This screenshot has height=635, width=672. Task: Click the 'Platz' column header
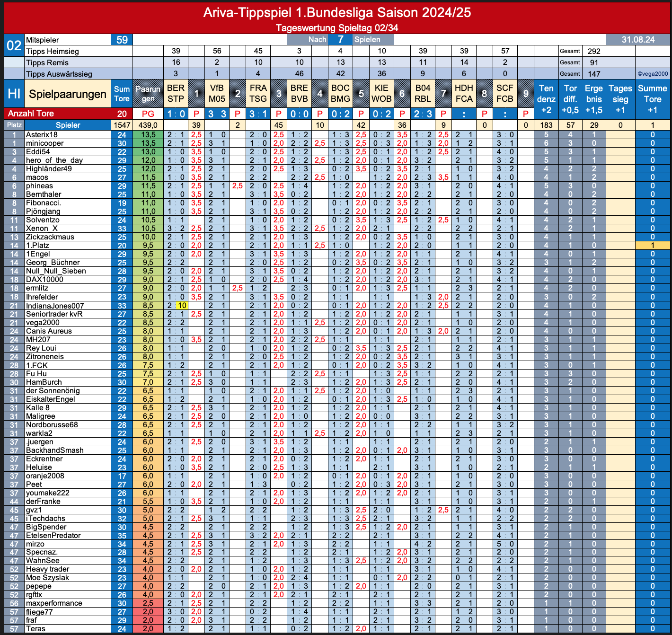click(14, 125)
